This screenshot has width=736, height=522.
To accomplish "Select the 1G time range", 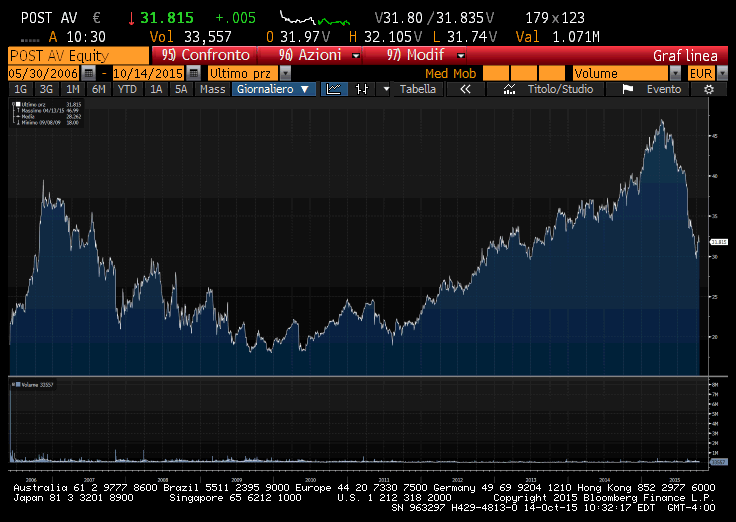I will [21, 89].
